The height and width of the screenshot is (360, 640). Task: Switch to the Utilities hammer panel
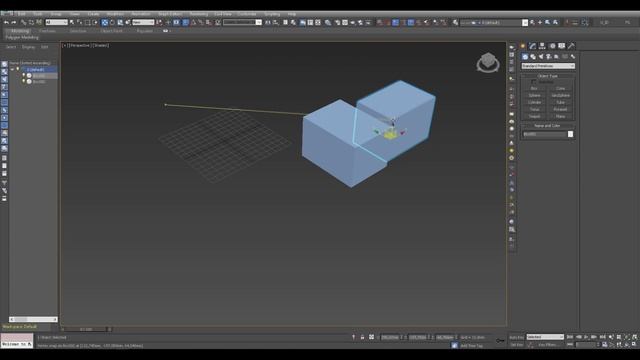(x=571, y=46)
